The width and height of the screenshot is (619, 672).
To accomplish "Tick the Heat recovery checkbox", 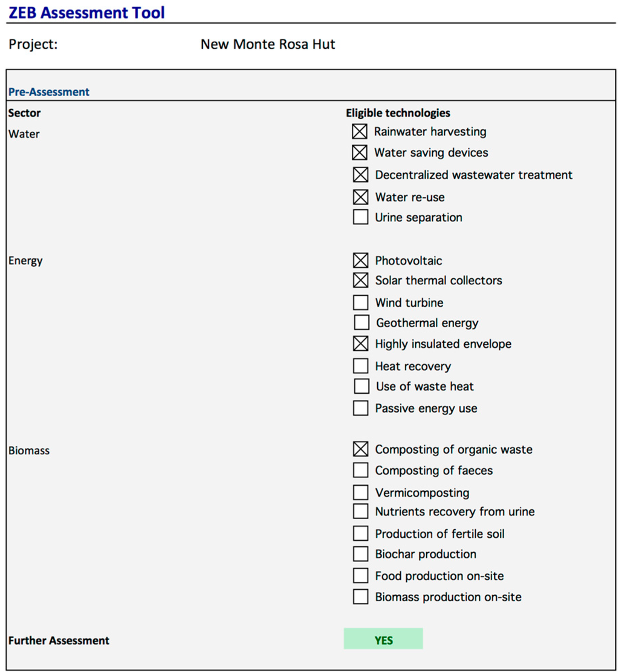I will [x=360, y=366].
